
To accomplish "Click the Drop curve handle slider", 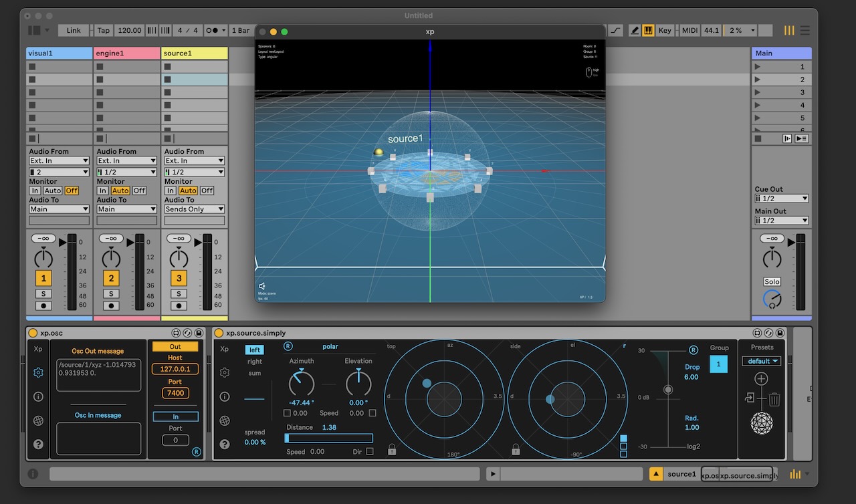I will (x=667, y=390).
